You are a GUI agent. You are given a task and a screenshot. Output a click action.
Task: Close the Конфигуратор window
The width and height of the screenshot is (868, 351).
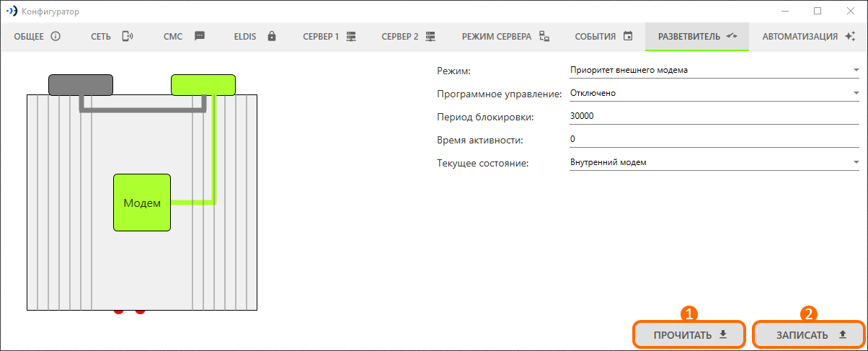pyautogui.click(x=851, y=11)
